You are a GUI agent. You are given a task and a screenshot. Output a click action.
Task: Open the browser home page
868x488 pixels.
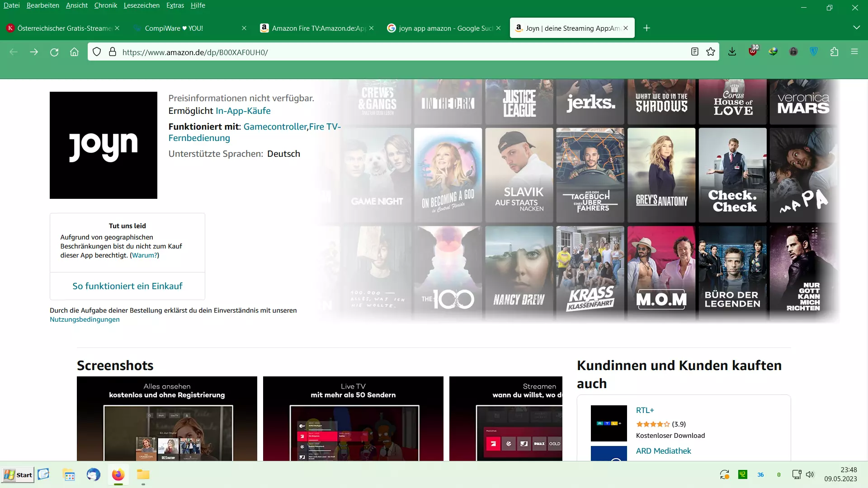coord(75,52)
